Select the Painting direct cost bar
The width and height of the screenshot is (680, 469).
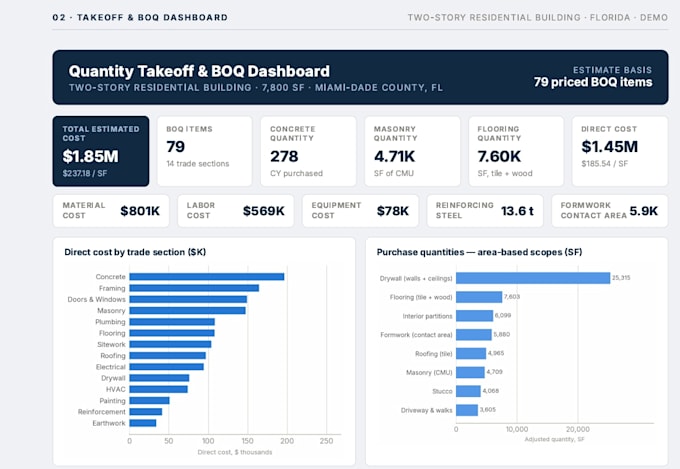(x=150, y=400)
